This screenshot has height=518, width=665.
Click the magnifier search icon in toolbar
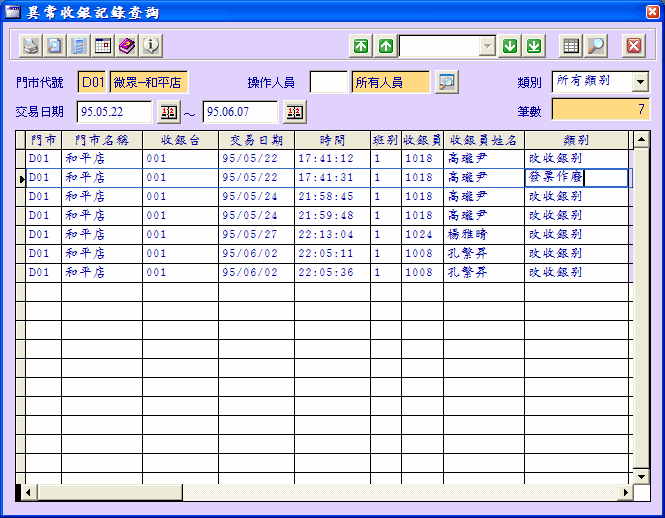pos(595,45)
